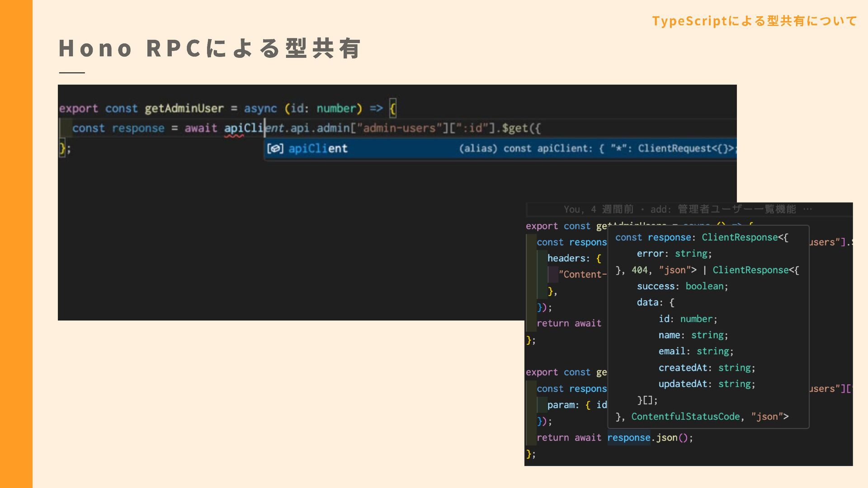Click the git blame annotation ellipsis
868x488 pixels.
(x=808, y=209)
